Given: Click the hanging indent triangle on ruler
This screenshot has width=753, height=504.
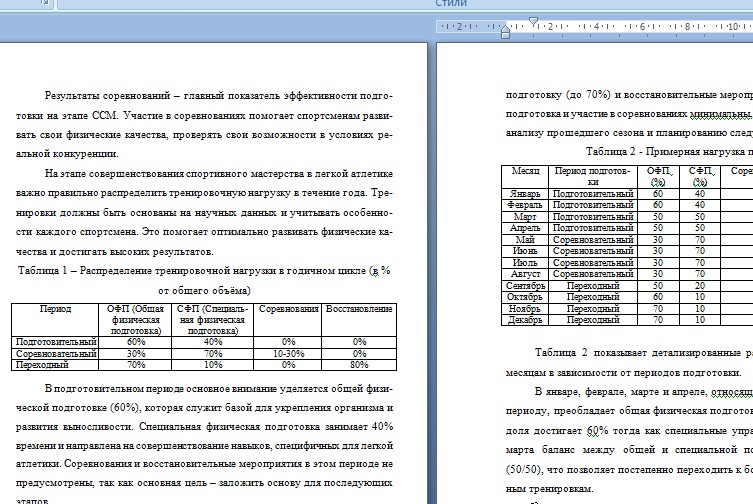Looking at the screenshot, I should coord(505,29).
